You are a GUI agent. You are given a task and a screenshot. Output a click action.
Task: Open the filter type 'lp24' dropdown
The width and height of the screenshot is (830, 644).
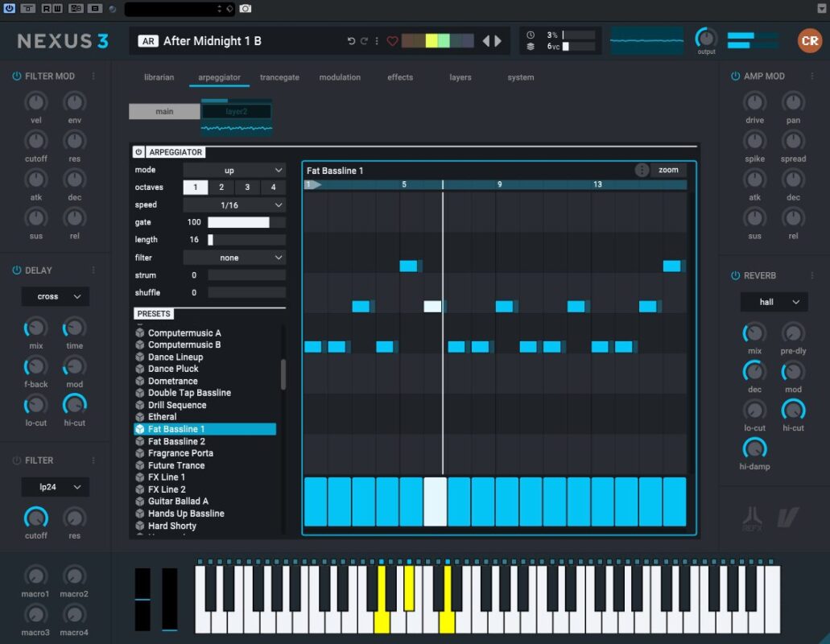point(55,487)
